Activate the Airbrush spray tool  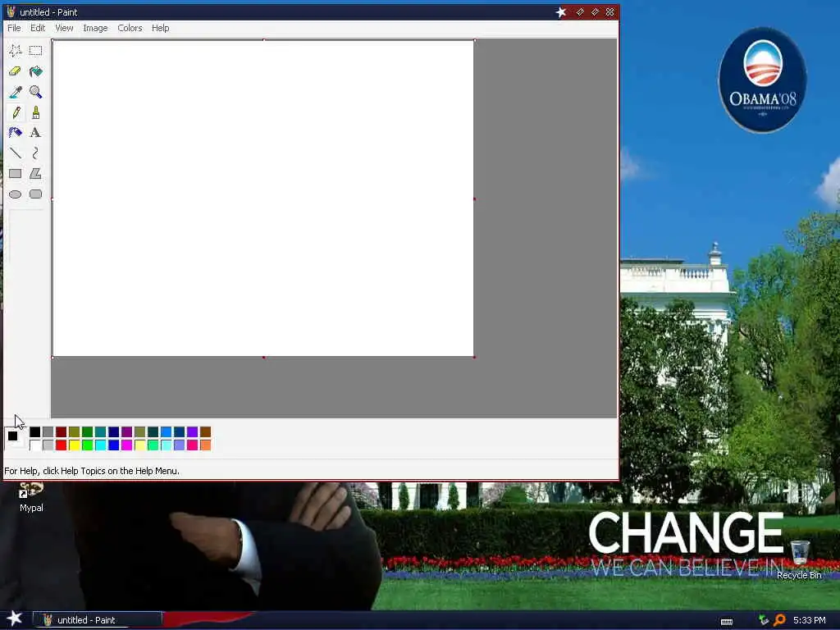[x=16, y=133]
